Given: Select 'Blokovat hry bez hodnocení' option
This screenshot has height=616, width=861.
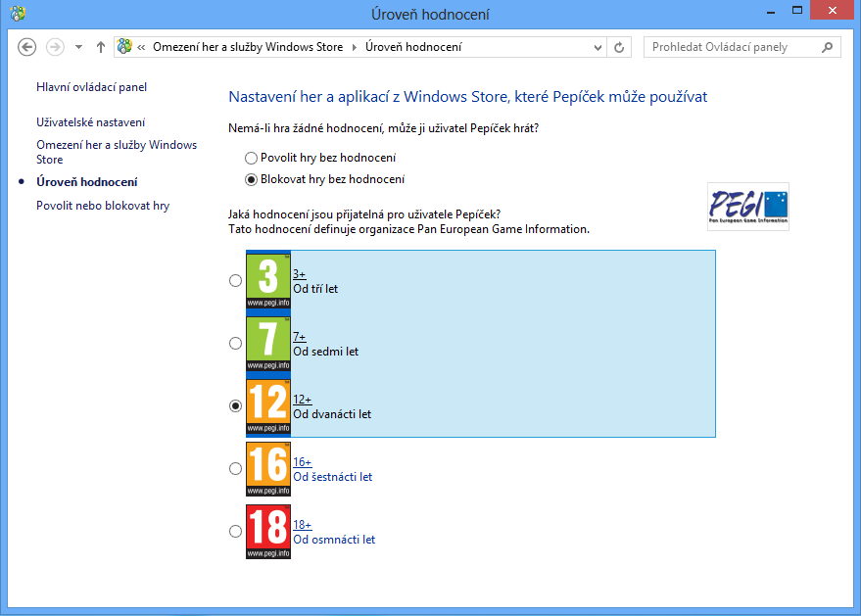Looking at the screenshot, I should tap(252, 179).
